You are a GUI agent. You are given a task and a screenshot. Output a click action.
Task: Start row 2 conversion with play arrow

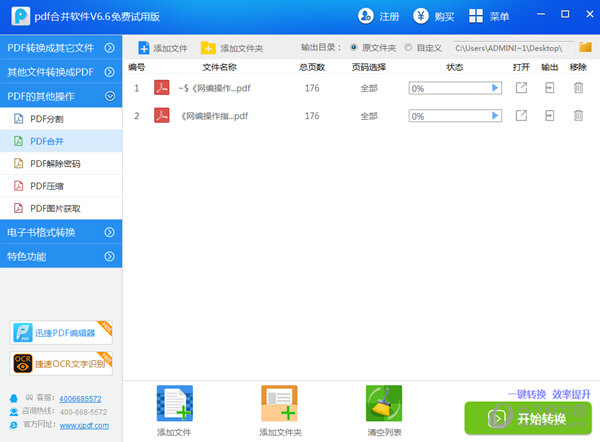pyautogui.click(x=495, y=115)
